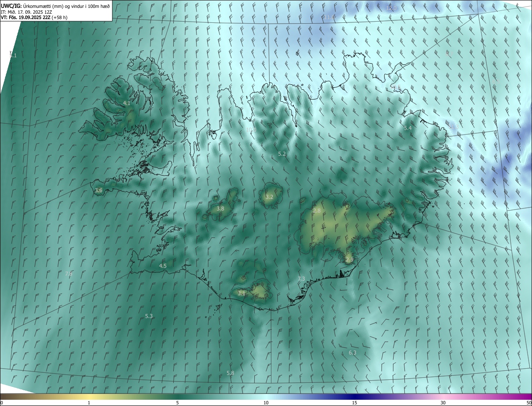This screenshot has height=406, width=532.
Task: Click the 3.1 value on the southern glacier
Action: point(241,293)
